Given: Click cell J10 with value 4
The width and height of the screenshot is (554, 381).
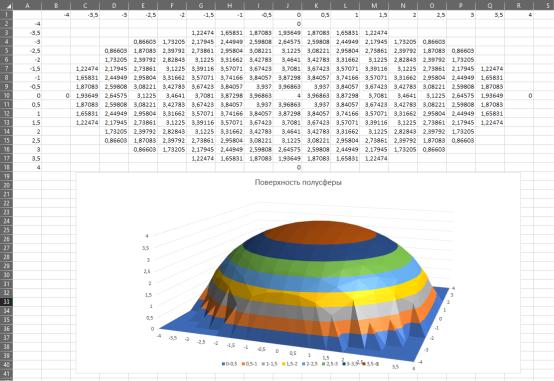Looking at the screenshot, I should tap(287, 95).
